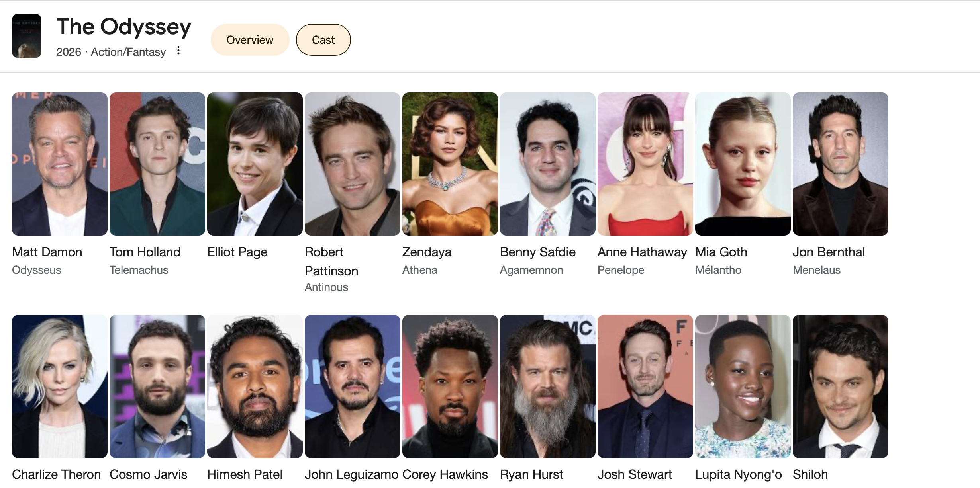The height and width of the screenshot is (488, 980).
Task: Click the Benny Safdie name link
Action: pos(537,252)
